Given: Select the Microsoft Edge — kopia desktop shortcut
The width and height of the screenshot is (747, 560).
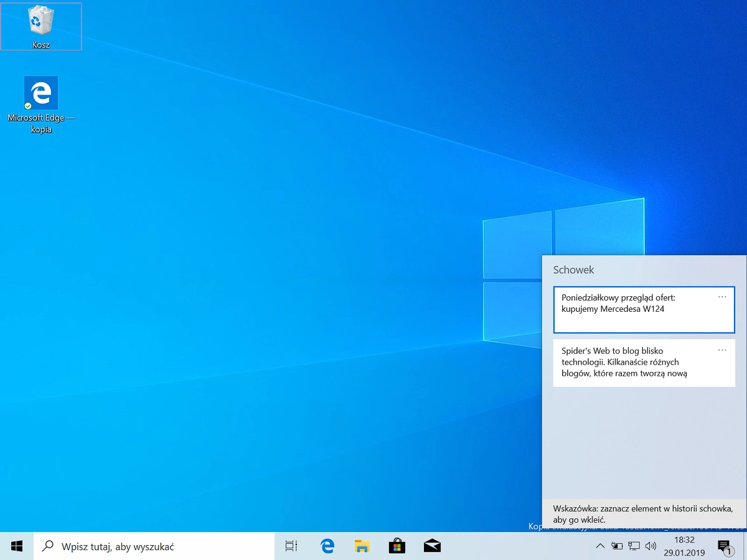Looking at the screenshot, I should click(x=41, y=105).
